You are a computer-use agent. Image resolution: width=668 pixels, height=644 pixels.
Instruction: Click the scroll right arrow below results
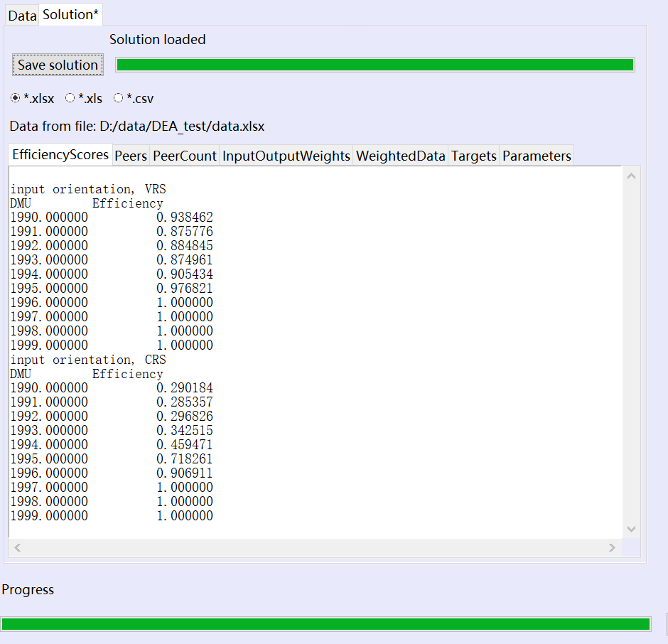click(x=612, y=547)
